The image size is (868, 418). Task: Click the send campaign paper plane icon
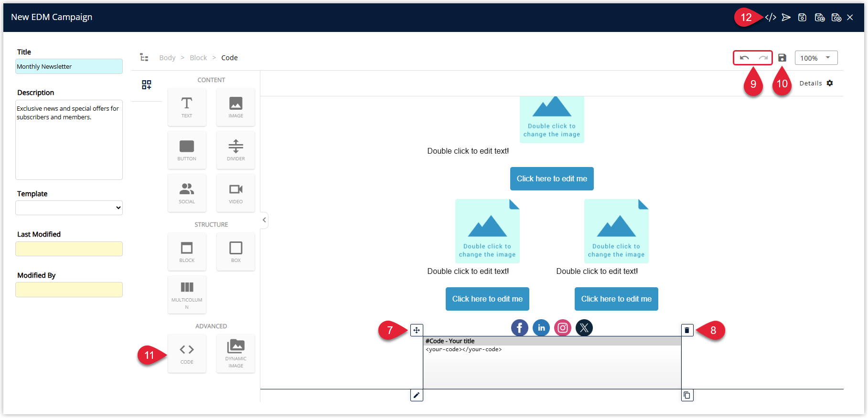pos(786,18)
